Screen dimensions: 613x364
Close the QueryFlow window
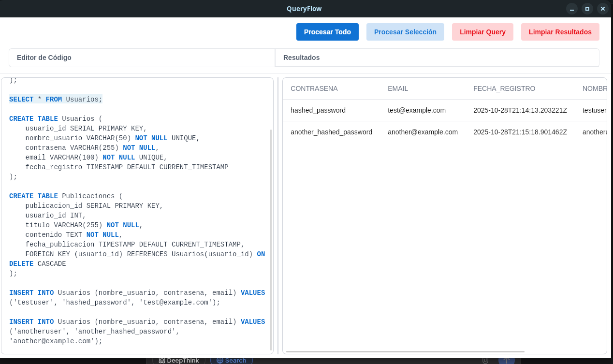[603, 9]
